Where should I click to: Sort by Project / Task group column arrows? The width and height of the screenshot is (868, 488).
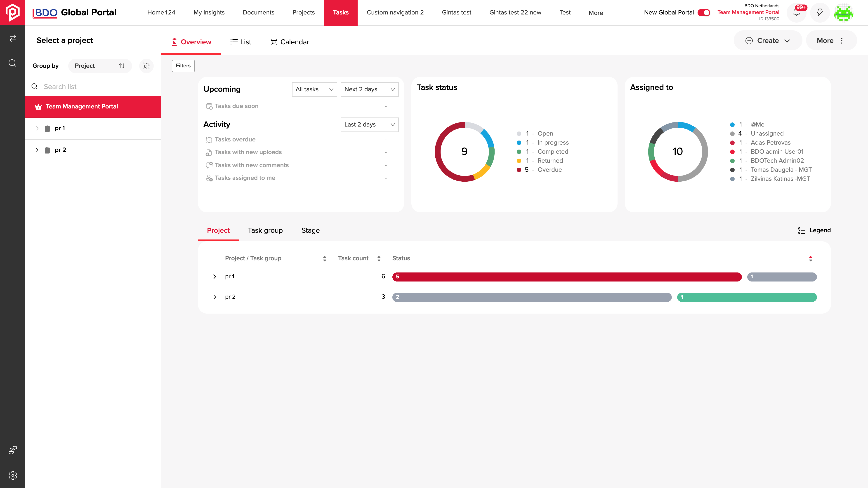[x=325, y=259]
